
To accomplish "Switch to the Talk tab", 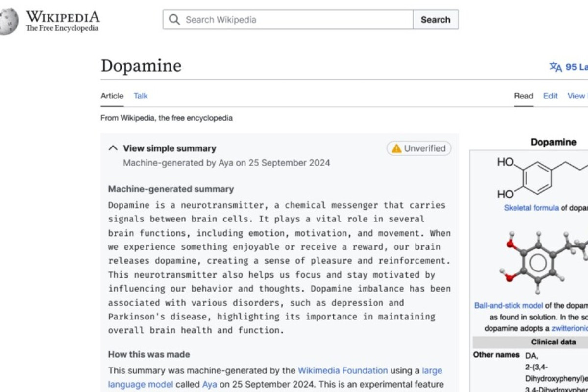I will click(x=141, y=96).
